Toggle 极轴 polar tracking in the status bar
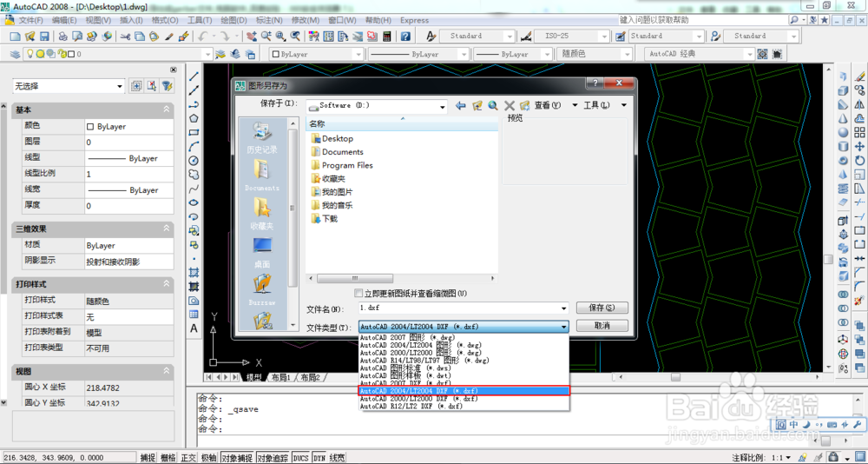868x464 pixels. pos(208,458)
